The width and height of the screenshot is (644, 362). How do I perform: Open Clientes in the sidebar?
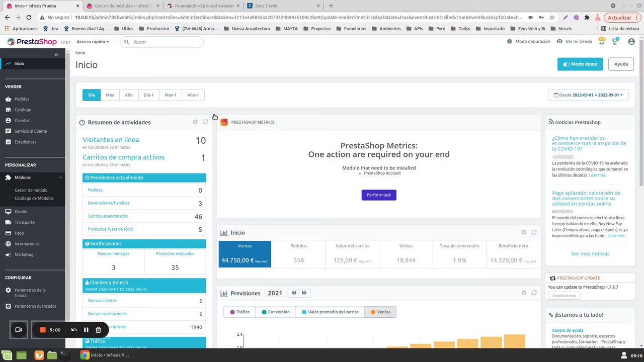[22, 121]
